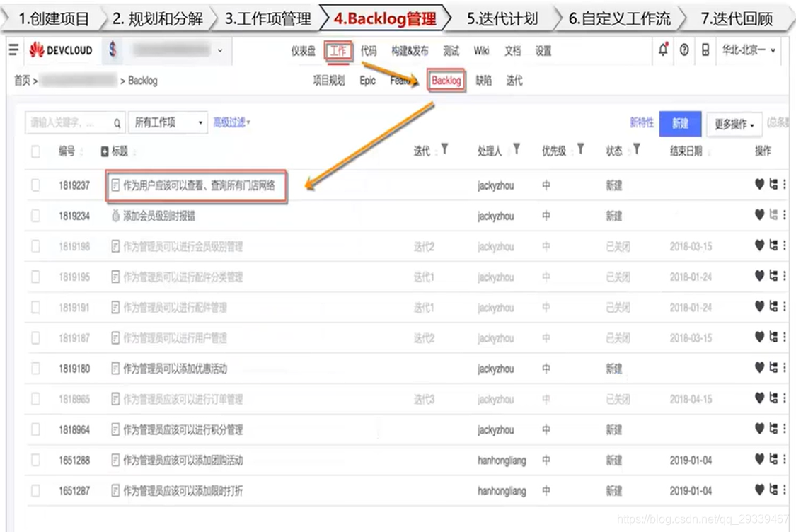796x532 pixels.
Task: Open the help question mark icon
Action: [684, 50]
